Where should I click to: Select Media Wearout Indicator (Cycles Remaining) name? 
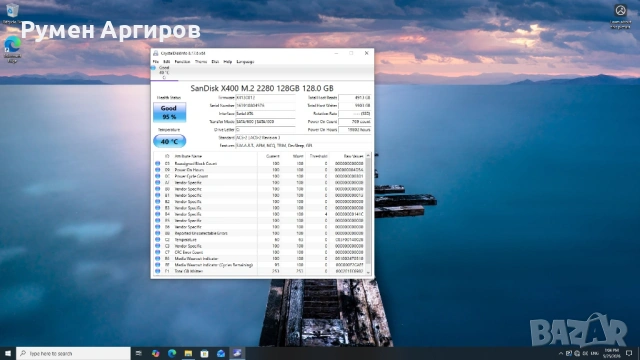click(x=214, y=265)
